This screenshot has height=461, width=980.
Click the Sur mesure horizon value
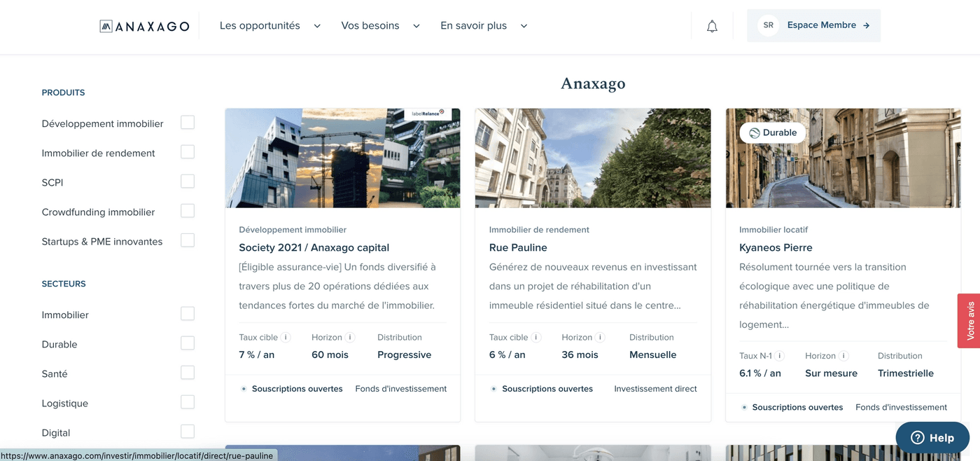coord(831,373)
